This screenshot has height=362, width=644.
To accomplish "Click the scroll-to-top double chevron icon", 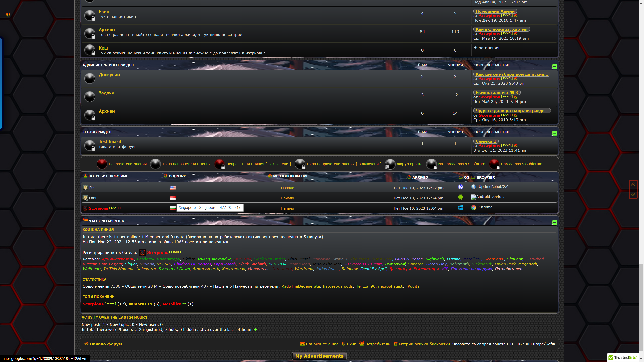I will point(633,185).
